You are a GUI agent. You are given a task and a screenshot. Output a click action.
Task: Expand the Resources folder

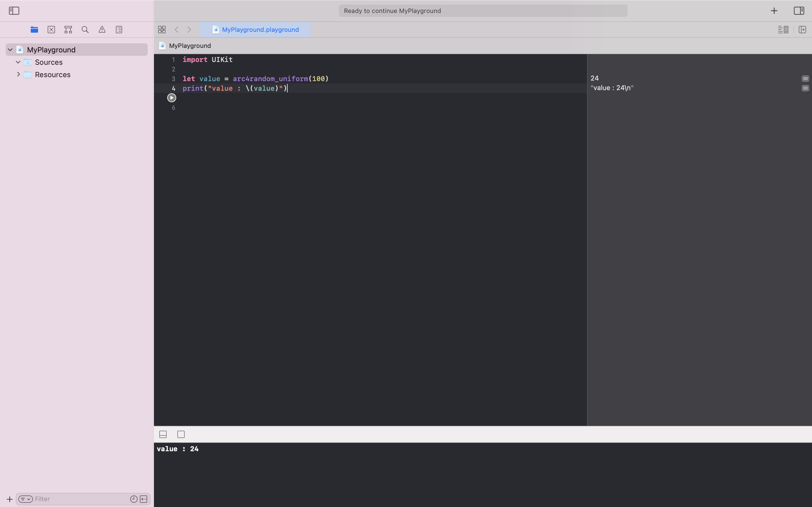click(x=18, y=74)
